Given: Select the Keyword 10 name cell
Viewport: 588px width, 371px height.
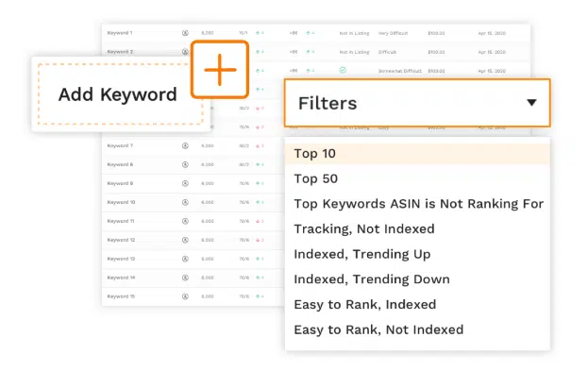Looking at the screenshot, I should coord(121,202).
